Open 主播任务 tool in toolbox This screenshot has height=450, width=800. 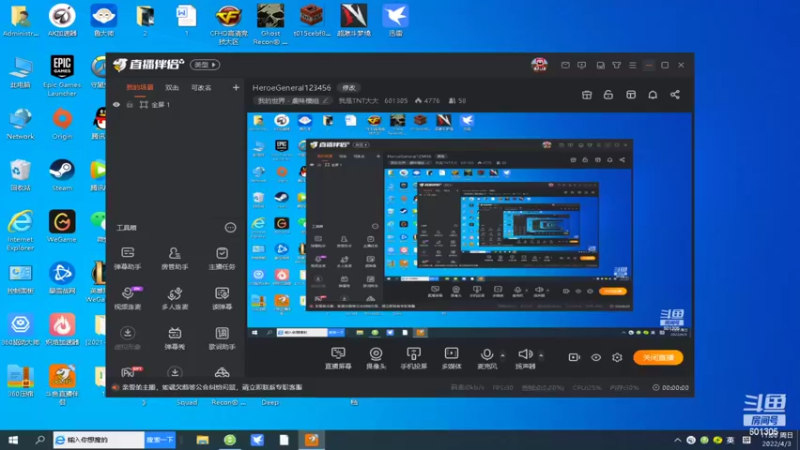[x=222, y=258]
